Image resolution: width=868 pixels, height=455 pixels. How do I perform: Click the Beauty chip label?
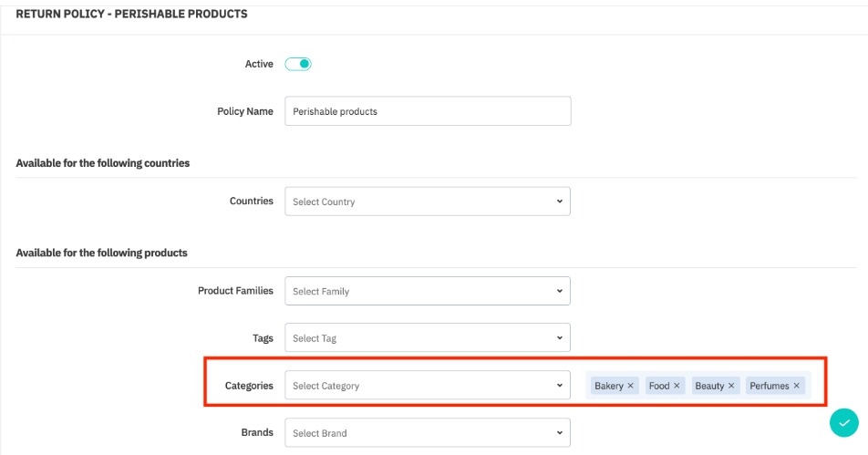tap(709, 386)
